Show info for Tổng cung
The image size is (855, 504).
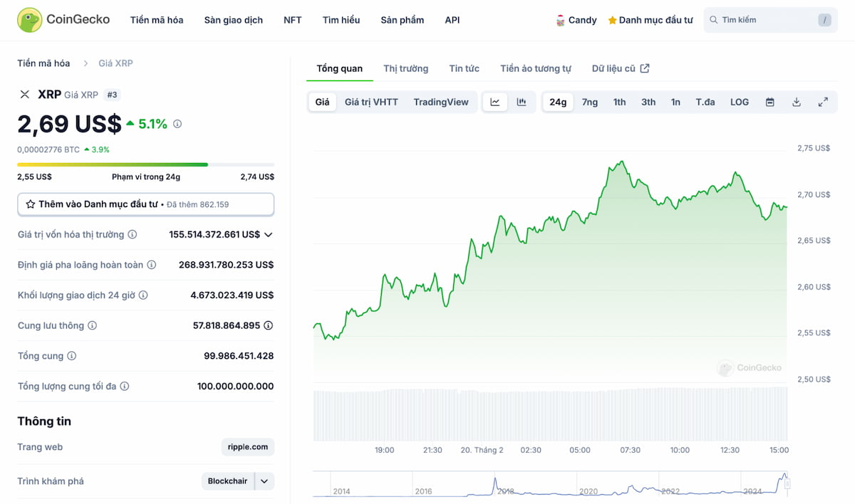coord(71,356)
